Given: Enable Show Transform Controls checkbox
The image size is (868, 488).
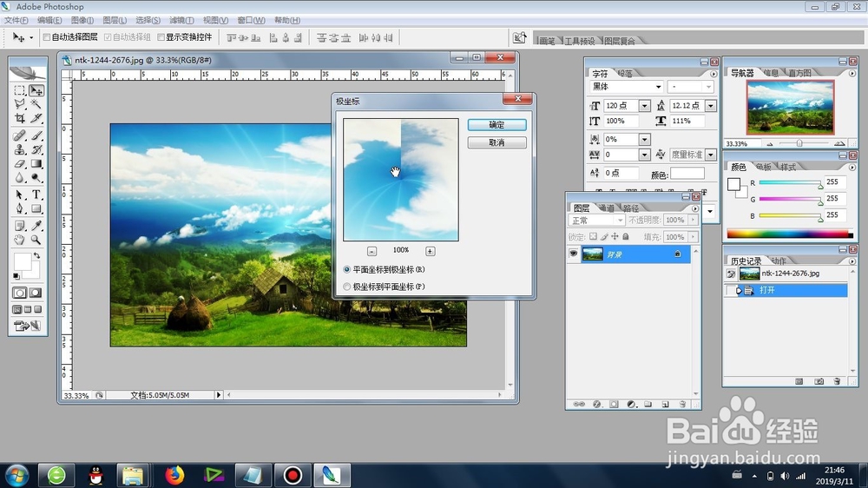Looking at the screenshot, I should coord(161,37).
